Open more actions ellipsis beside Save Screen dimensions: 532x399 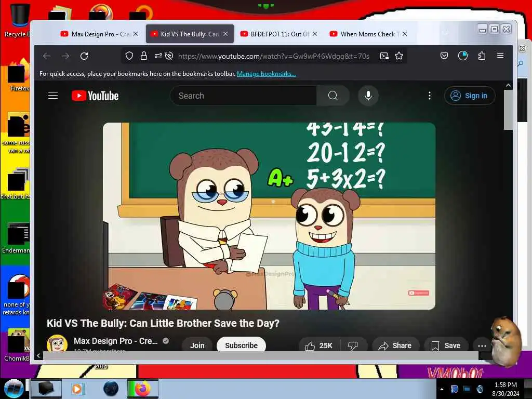pyautogui.click(x=482, y=345)
